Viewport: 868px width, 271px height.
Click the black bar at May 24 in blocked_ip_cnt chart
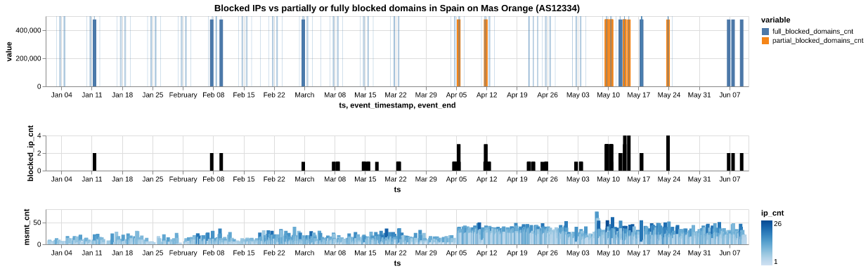(668, 153)
